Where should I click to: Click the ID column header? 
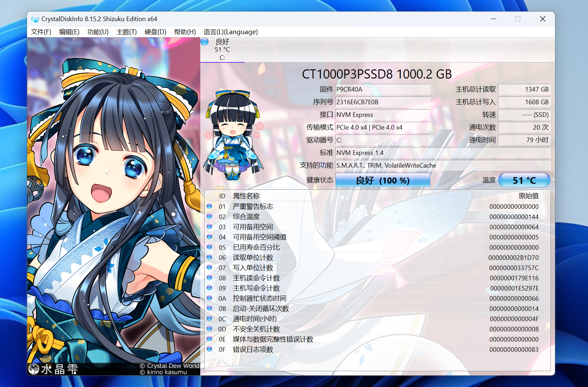click(222, 196)
